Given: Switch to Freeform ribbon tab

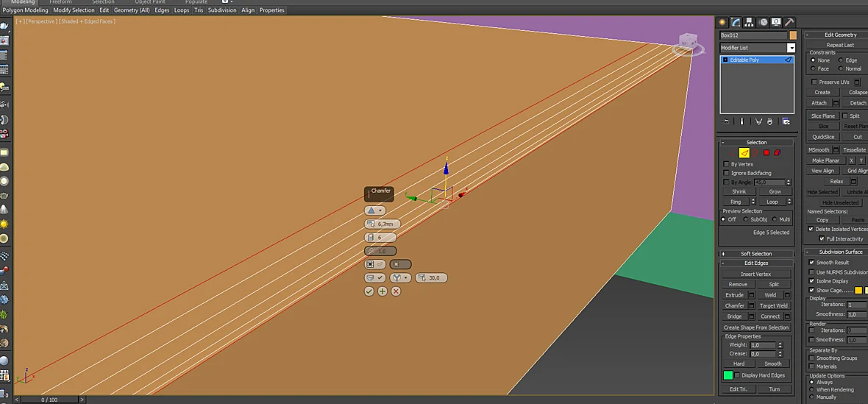Looking at the screenshot, I should 60,2.
